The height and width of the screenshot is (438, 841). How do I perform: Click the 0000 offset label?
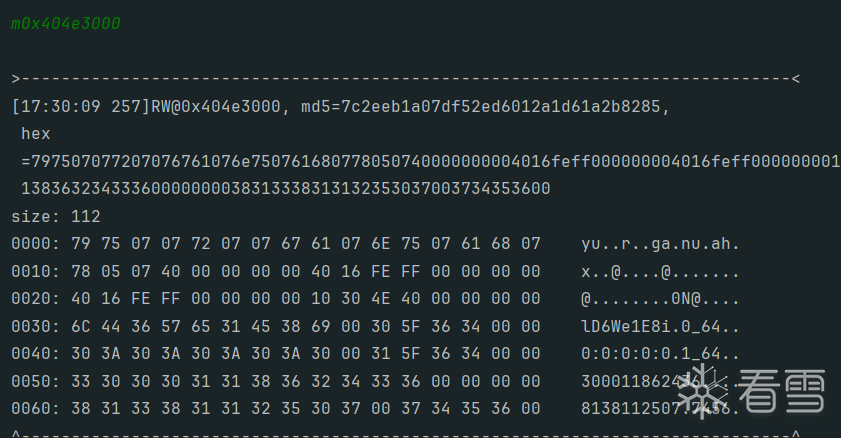click(x=30, y=244)
